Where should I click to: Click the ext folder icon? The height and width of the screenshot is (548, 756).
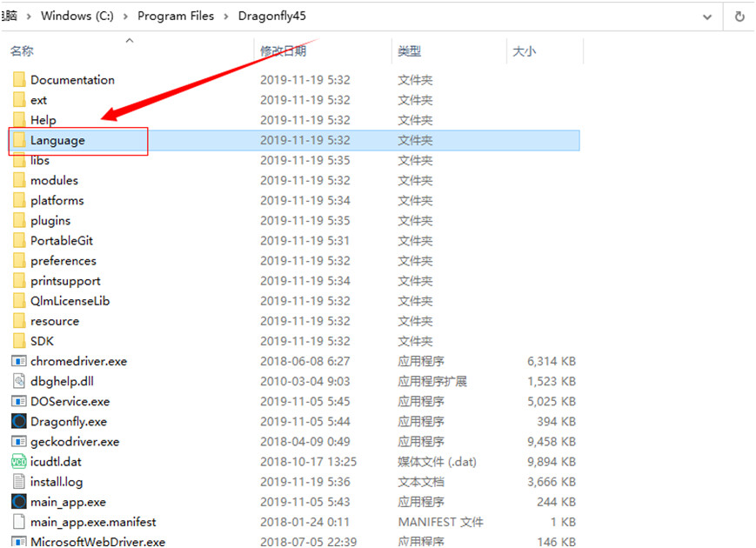point(19,100)
